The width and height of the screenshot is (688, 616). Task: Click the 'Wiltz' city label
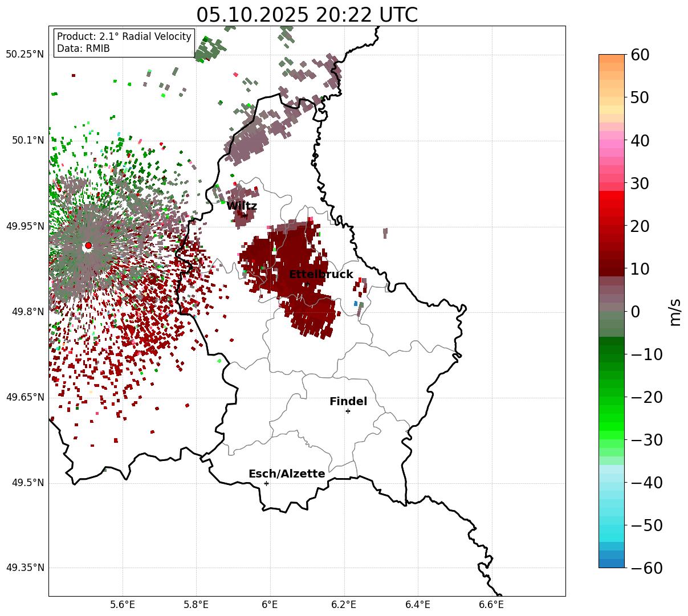coord(242,206)
